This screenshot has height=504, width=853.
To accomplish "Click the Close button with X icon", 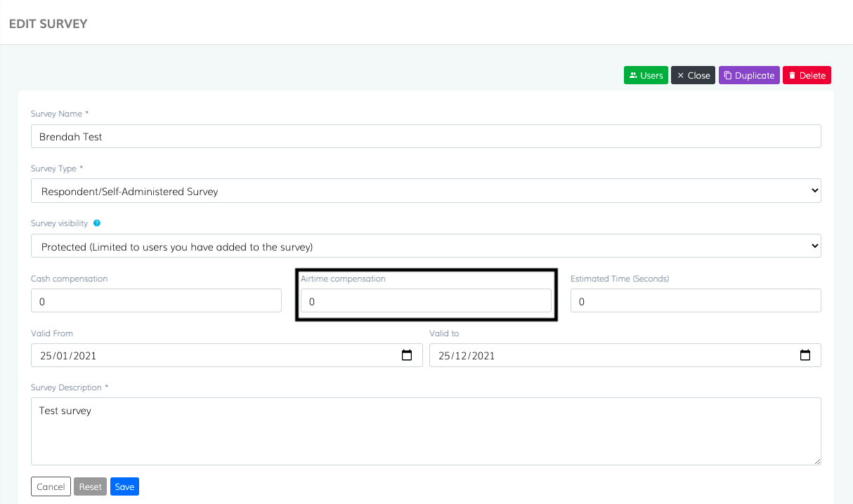I will 693,75.
